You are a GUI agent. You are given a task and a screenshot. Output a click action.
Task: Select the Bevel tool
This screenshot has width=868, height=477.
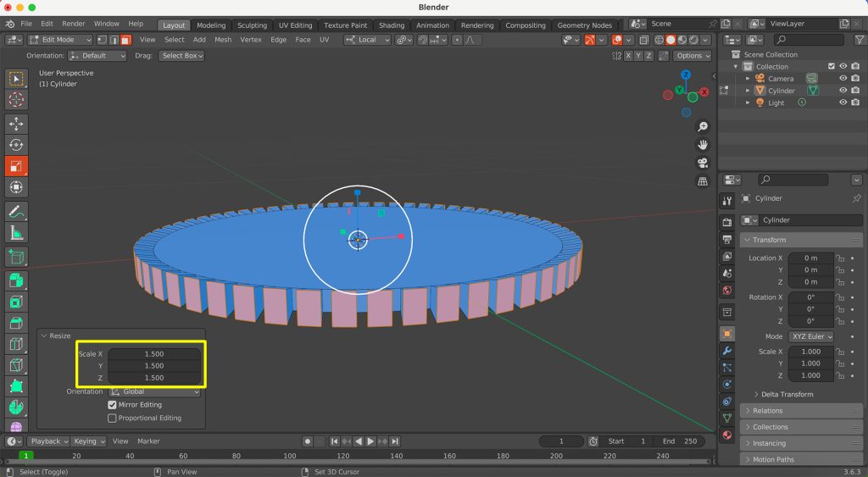tap(16, 323)
